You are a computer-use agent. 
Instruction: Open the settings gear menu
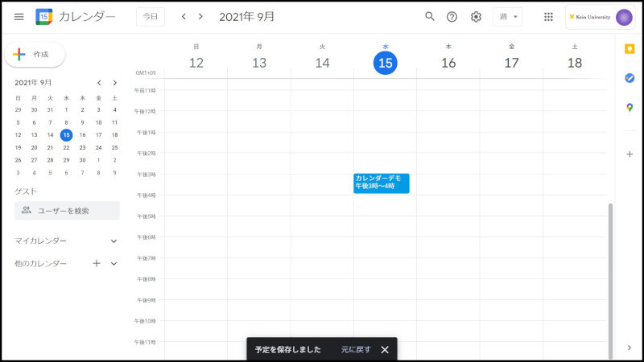coord(476,17)
